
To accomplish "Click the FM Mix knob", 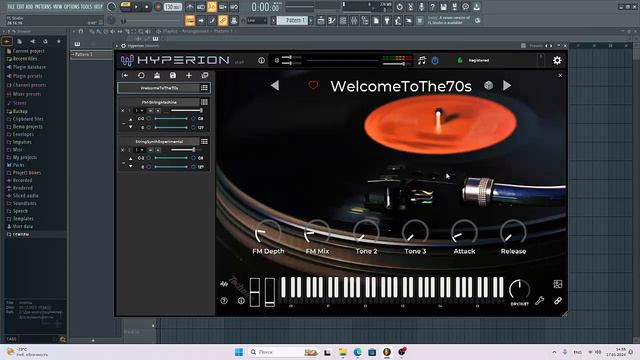I will pos(317,233).
